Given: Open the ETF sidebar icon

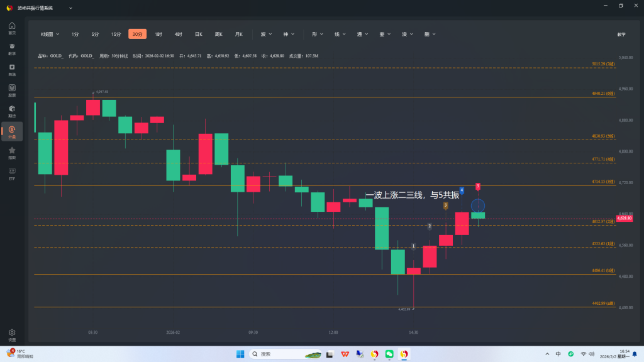Looking at the screenshot, I should click(12, 173).
